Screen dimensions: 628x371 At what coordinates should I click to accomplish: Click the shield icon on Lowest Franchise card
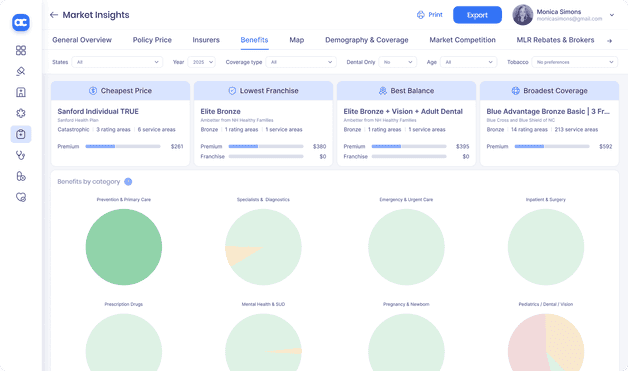click(x=232, y=91)
